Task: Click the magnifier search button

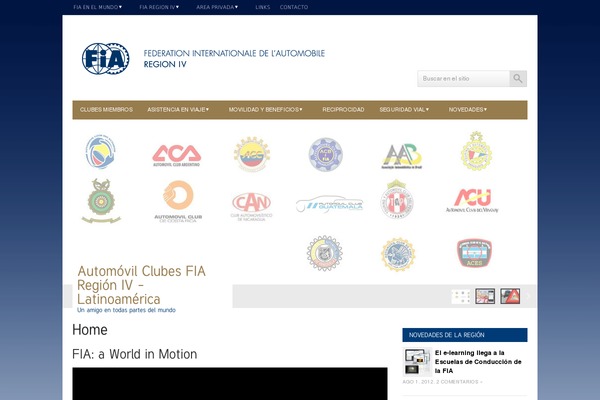Action: point(518,78)
